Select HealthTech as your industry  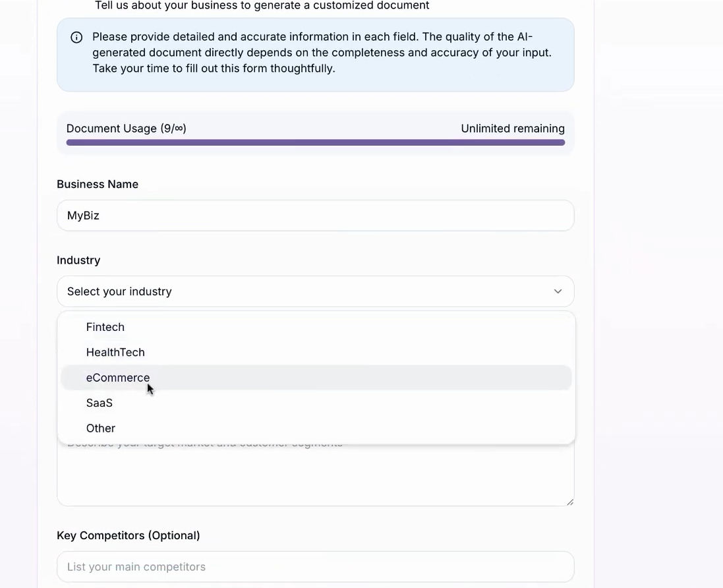(115, 352)
